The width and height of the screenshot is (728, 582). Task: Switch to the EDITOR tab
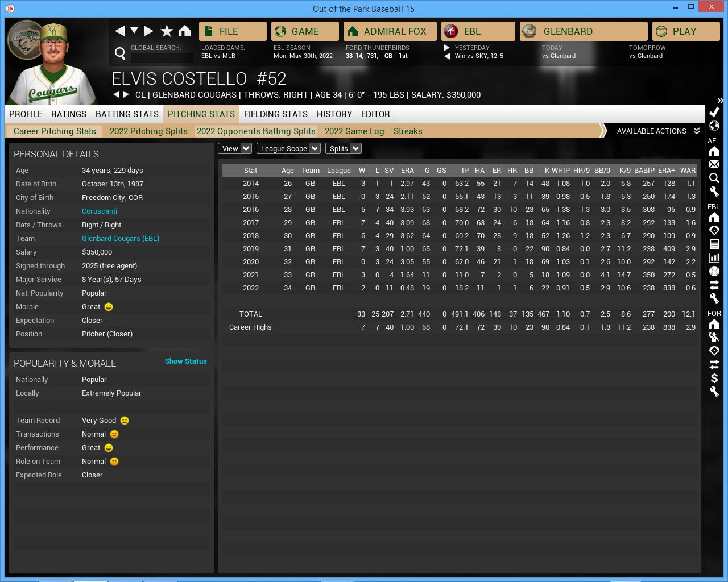point(375,114)
